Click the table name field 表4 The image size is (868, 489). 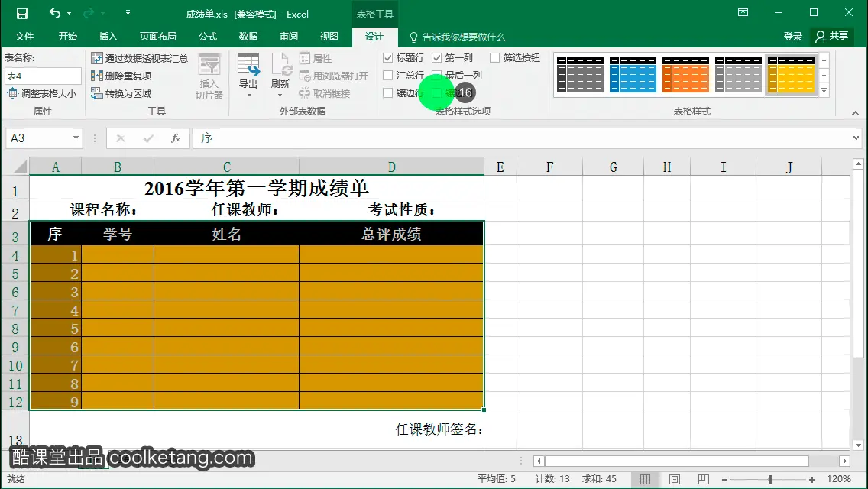(x=44, y=76)
